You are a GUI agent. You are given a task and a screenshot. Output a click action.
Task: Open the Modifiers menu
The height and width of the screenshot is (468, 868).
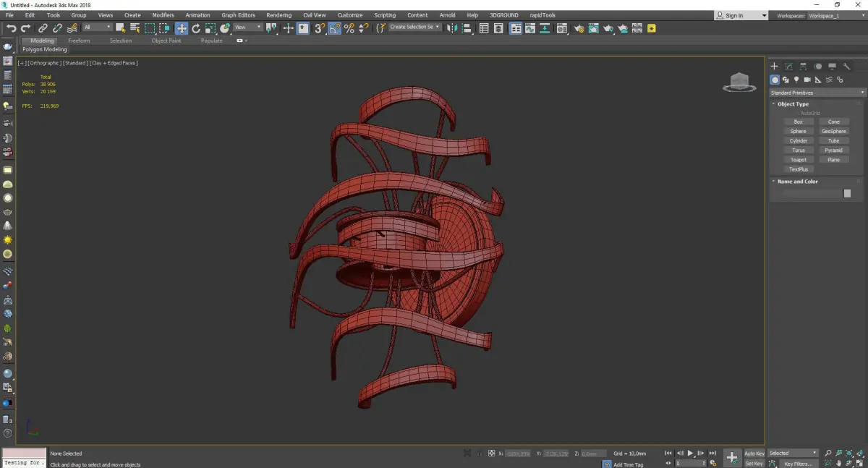pos(163,15)
